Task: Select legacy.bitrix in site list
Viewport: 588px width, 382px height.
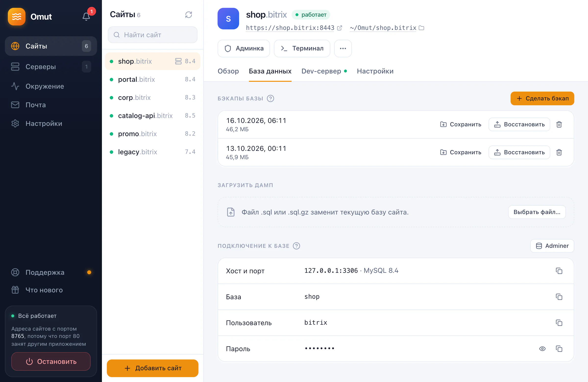Action: [152, 152]
